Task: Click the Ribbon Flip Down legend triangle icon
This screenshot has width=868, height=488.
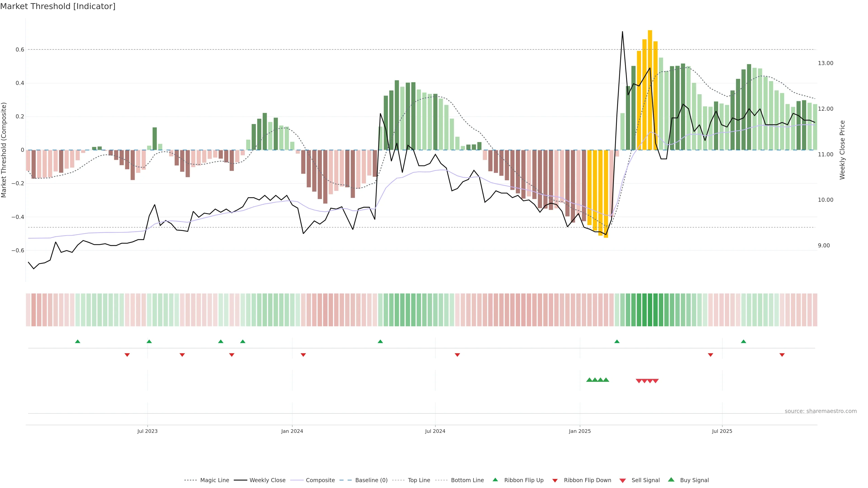Action: click(555, 480)
